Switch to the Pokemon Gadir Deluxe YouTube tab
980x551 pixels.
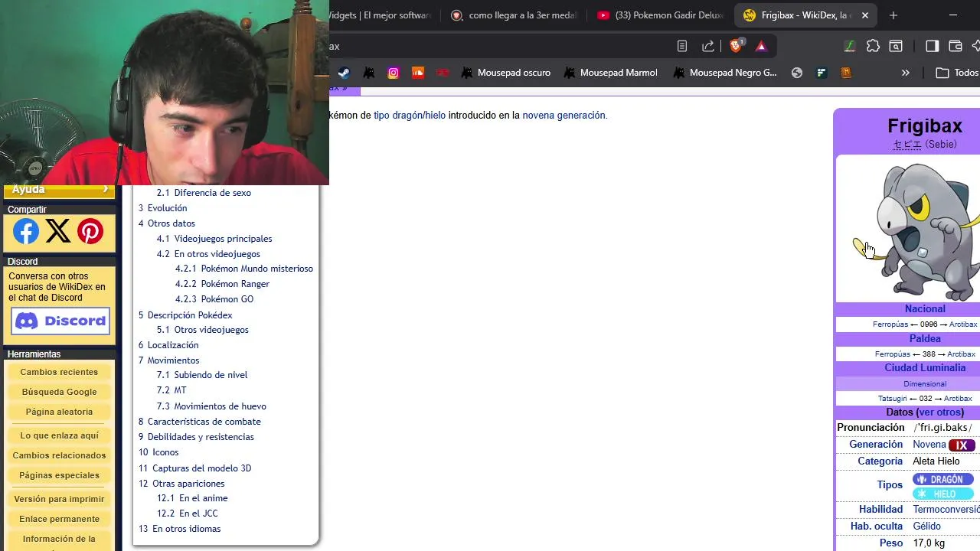660,15
